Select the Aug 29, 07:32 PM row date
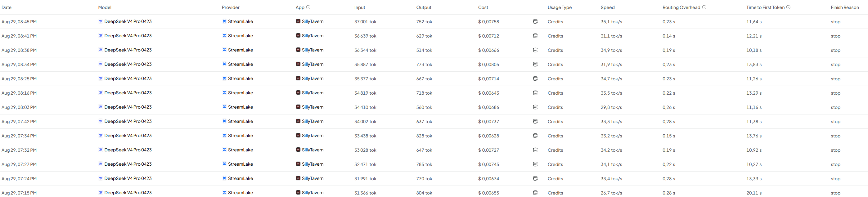The width and height of the screenshot is (868, 197). 19,150
